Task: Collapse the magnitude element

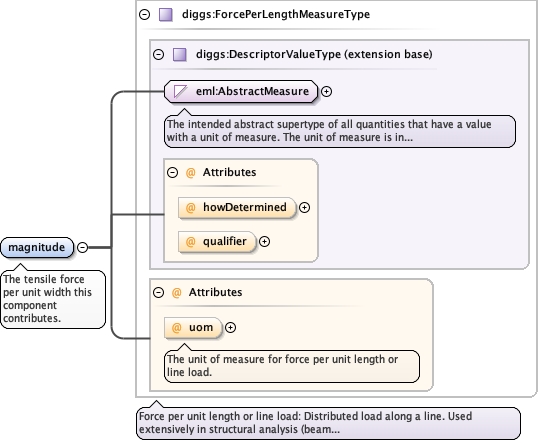Action: (x=82, y=247)
